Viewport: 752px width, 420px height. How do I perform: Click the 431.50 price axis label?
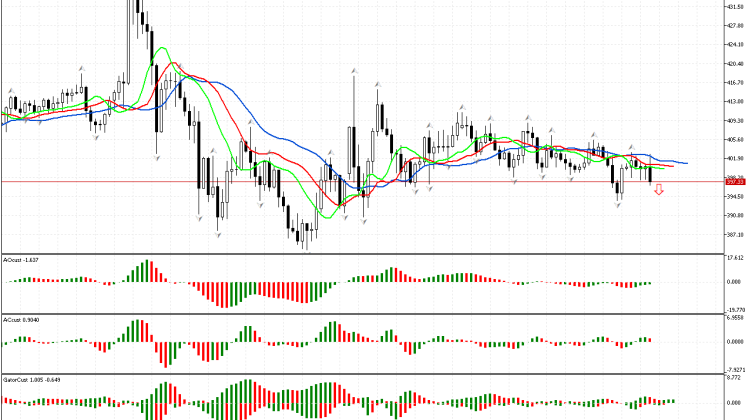coord(735,6)
